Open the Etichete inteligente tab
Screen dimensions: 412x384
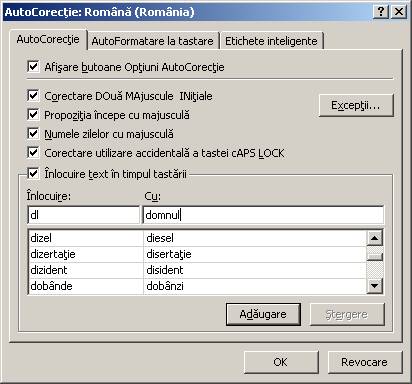coord(271,41)
